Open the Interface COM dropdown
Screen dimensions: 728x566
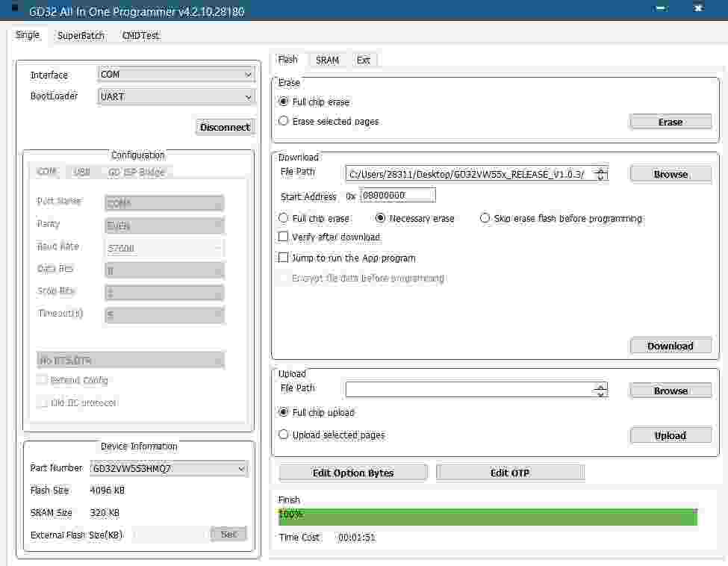coord(176,74)
